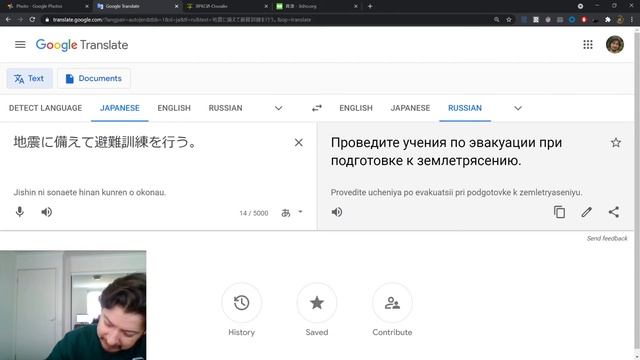The height and width of the screenshot is (360, 640).
Task: Swap source and target languages
Action: point(317,108)
